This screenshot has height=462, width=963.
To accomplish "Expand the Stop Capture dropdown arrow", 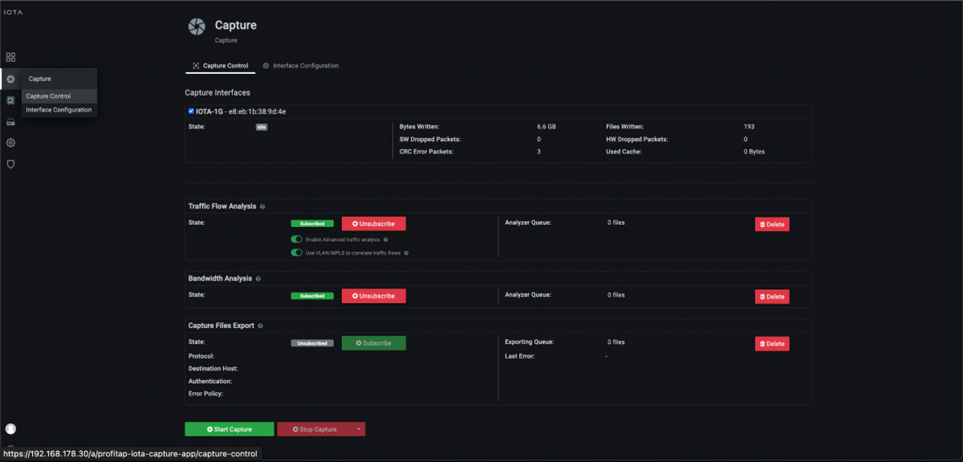I will tap(359, 429).
